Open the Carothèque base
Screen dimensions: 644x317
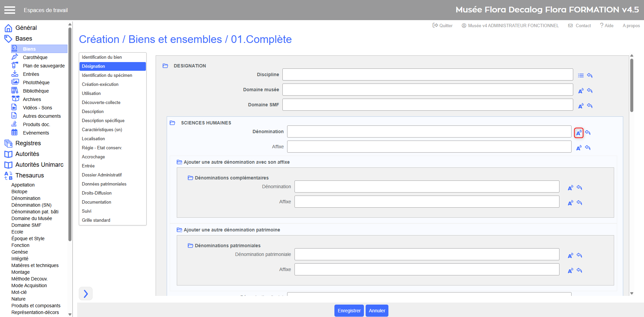[x=35, y=57]
